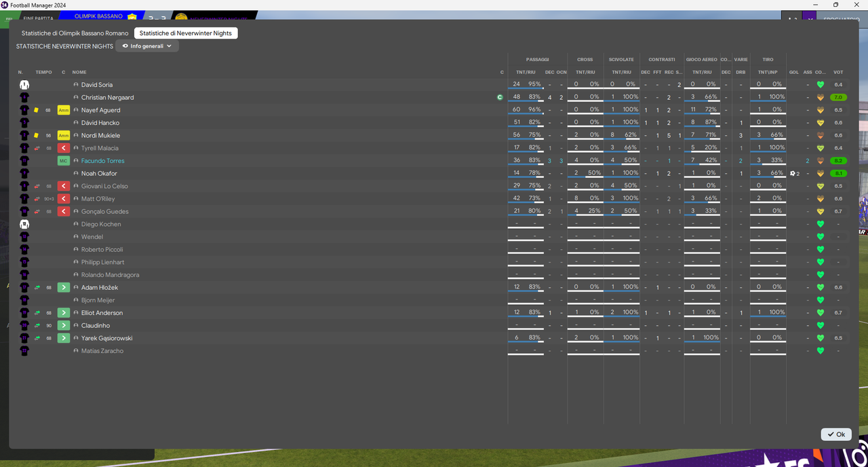Confirm with the Ok button
Screen dimensions: 868x467
coord(836,434)
